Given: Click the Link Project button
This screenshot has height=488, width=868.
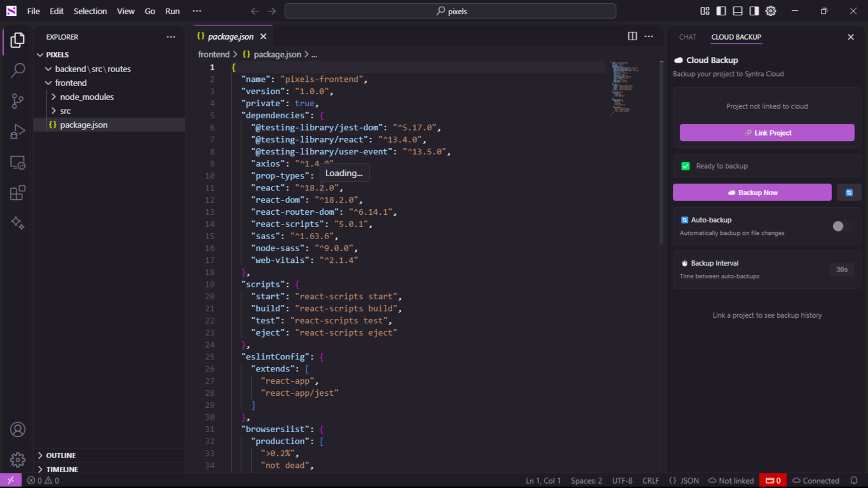Looking at the screenshot, I should (767, 133).
